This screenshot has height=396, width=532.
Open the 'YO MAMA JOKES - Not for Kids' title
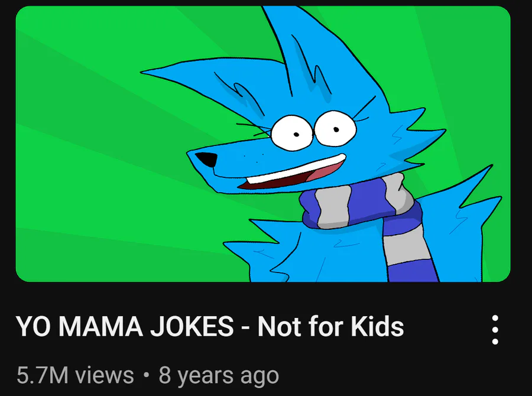(210, 326)
